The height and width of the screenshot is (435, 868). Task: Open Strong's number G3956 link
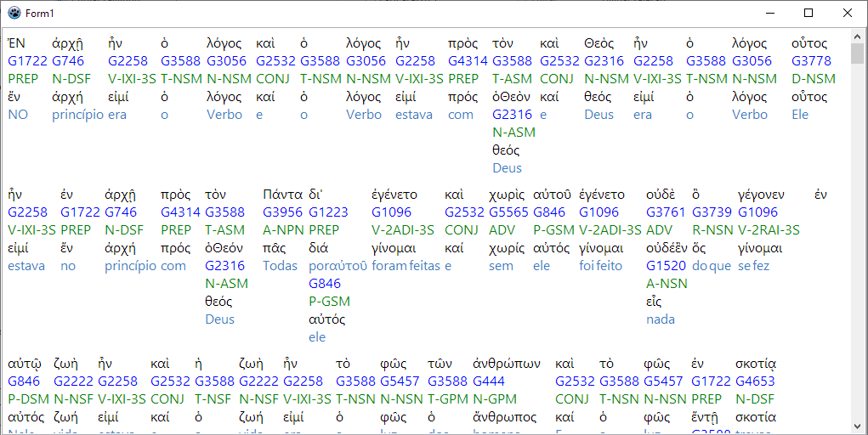tap(282, 212)
